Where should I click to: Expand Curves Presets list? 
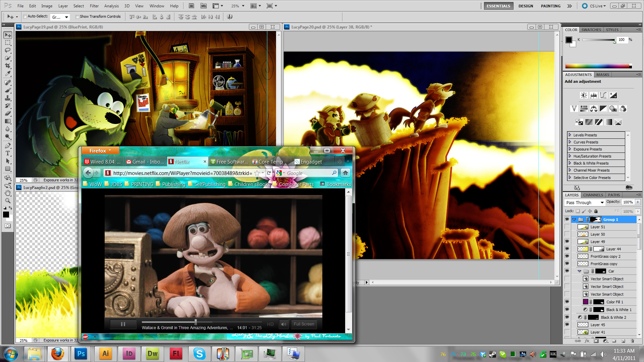(570, 142)
